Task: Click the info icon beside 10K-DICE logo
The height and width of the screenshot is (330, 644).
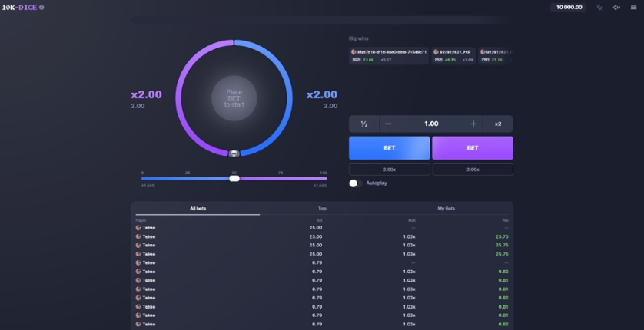Action: pyautogui.click(x=41, y=8)
